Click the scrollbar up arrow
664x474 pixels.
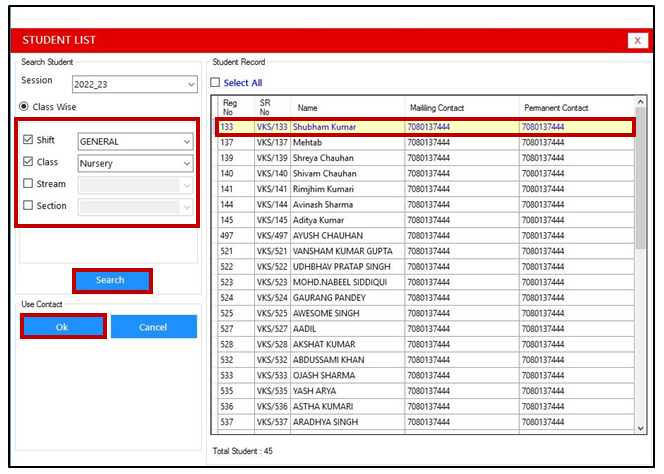tap(640, 102)
